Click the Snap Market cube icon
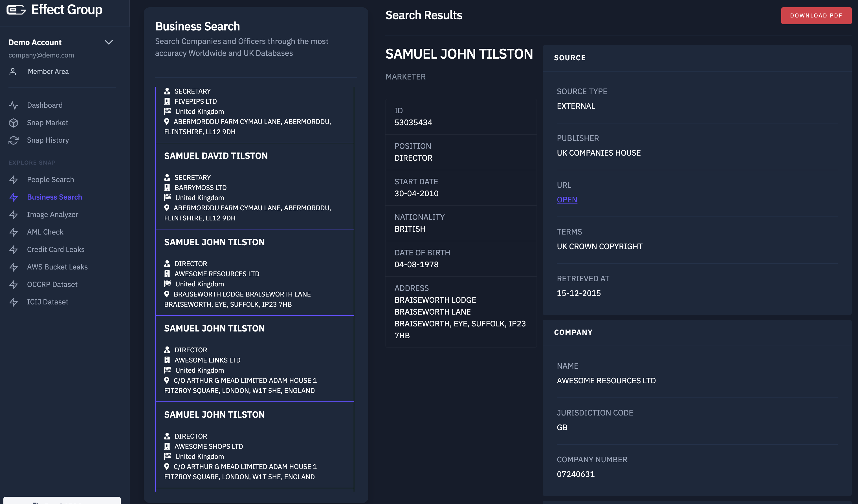 (14, 123)
